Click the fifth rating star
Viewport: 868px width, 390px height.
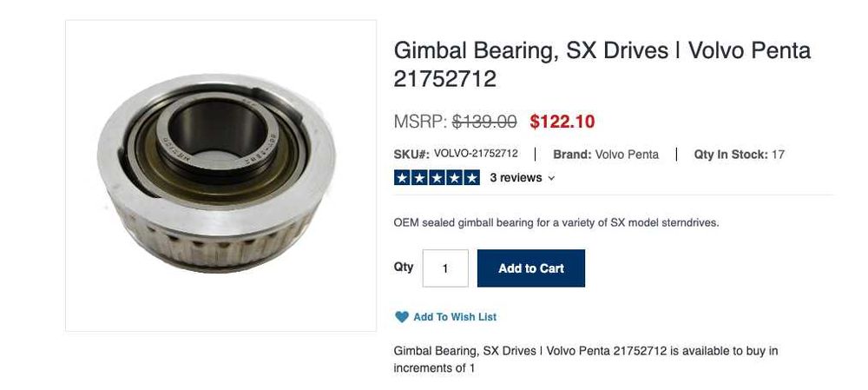(x=471, y=178)
